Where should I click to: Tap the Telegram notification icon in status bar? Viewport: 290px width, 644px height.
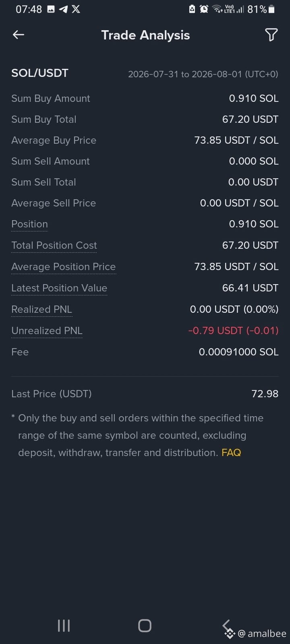click(x=63, y=9)
